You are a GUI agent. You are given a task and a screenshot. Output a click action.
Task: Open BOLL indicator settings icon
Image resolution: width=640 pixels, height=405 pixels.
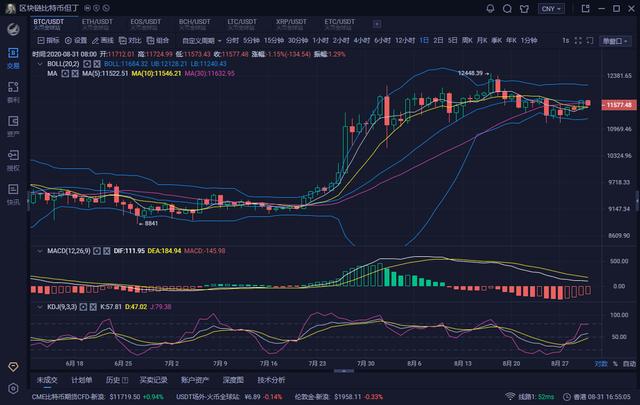click(x=87, y=64)
